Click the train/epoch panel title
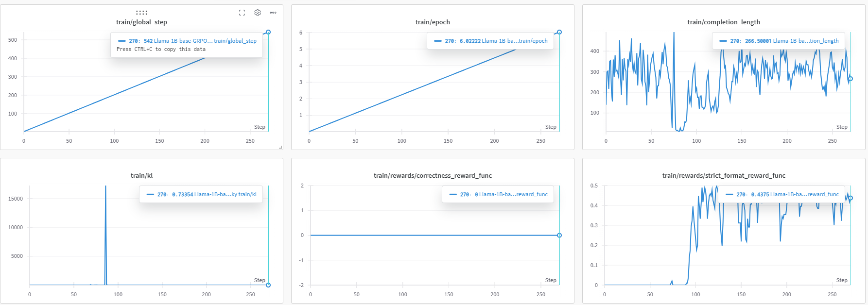This screenshot has height=305, width=868. click(x=433, y=22)
